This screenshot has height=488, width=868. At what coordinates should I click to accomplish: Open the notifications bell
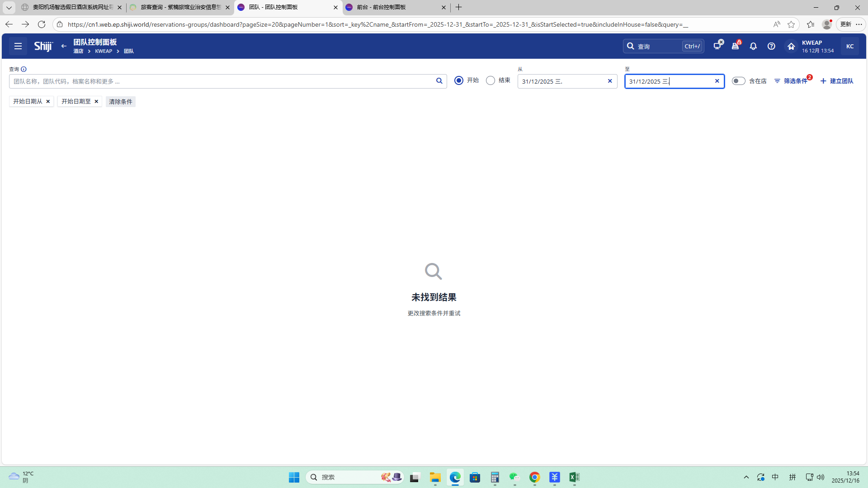[x=753, y=46]
